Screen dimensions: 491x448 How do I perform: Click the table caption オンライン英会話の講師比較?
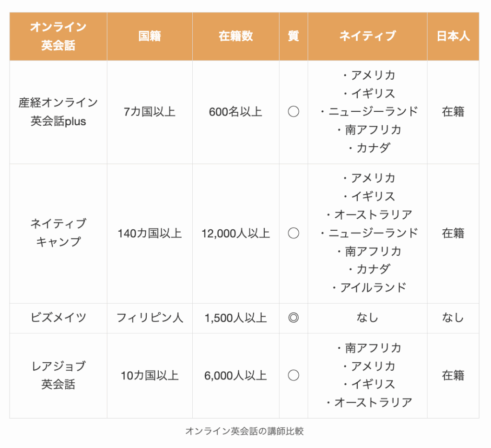point(244,431)
